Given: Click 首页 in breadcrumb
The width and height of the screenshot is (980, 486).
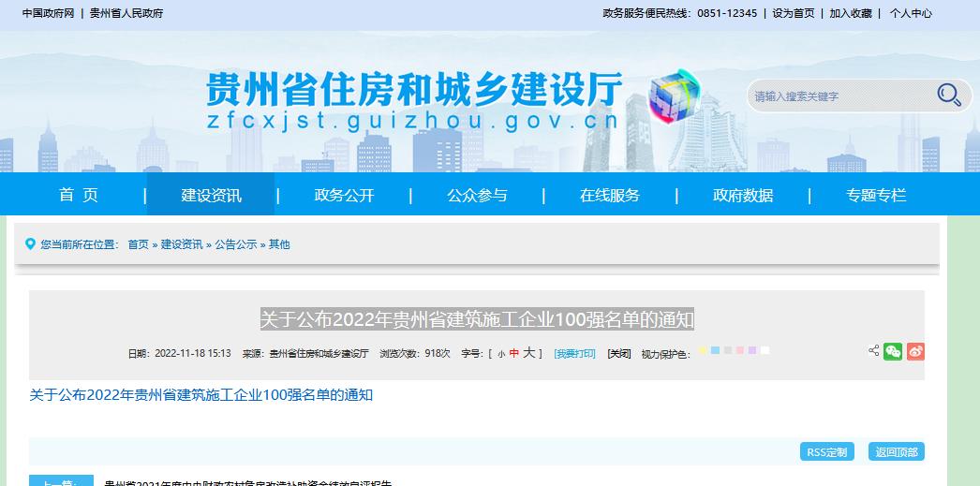Looking at the screenshot, I should pos(138,244).
